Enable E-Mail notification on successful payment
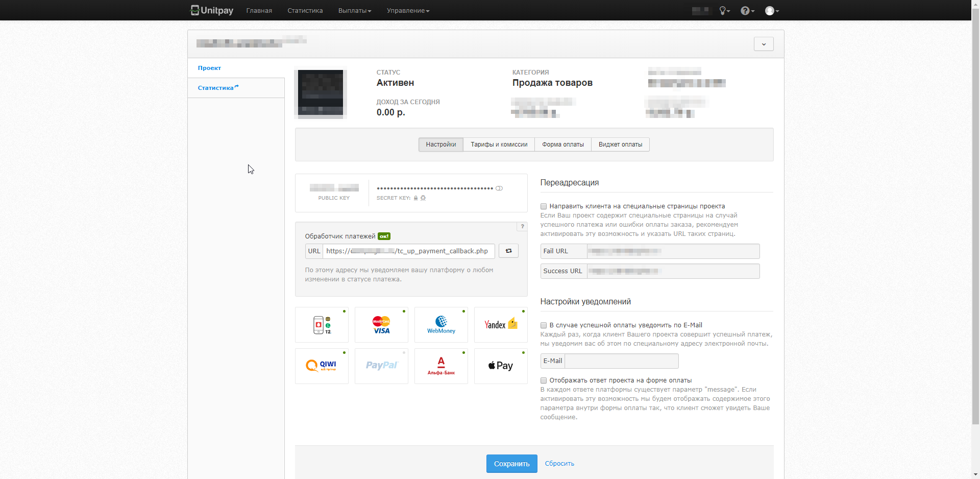This screenshot has height=479, width=980. (x=544, y=325)
